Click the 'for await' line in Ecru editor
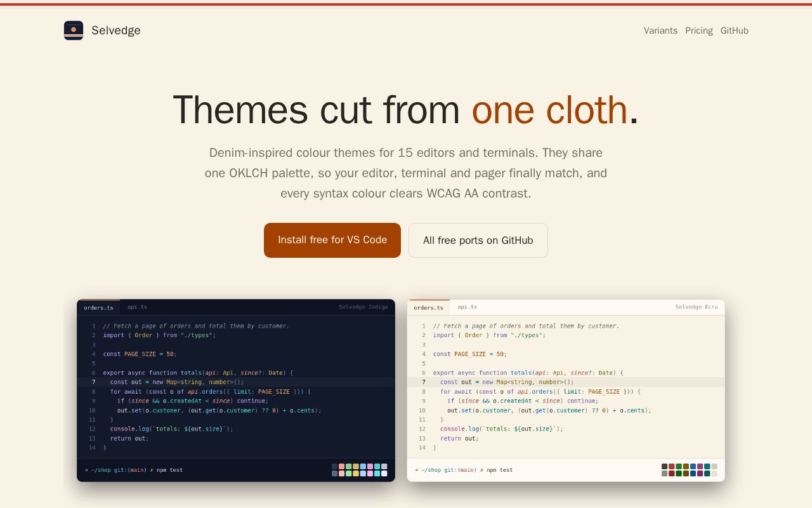The height and width of the screenshot is (508, 812). pos(540,392)
